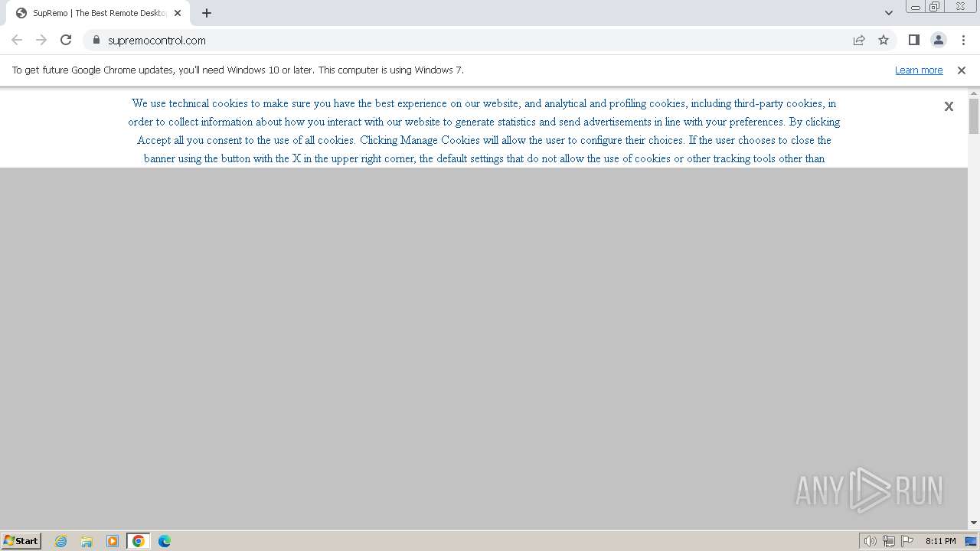Screen dimensions: 980x551
Task: Click the Show desktop button
Action: 971,541
